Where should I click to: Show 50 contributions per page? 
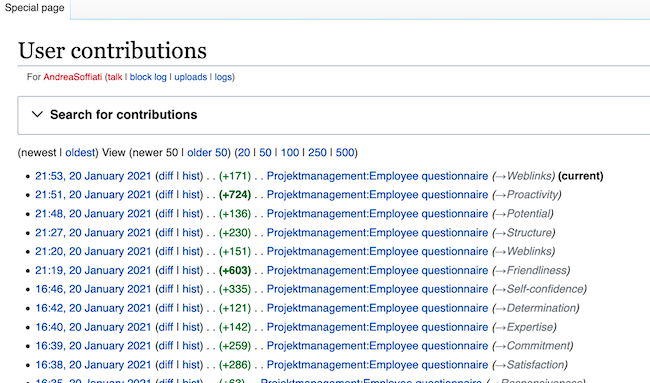click(x=265, y=153)
